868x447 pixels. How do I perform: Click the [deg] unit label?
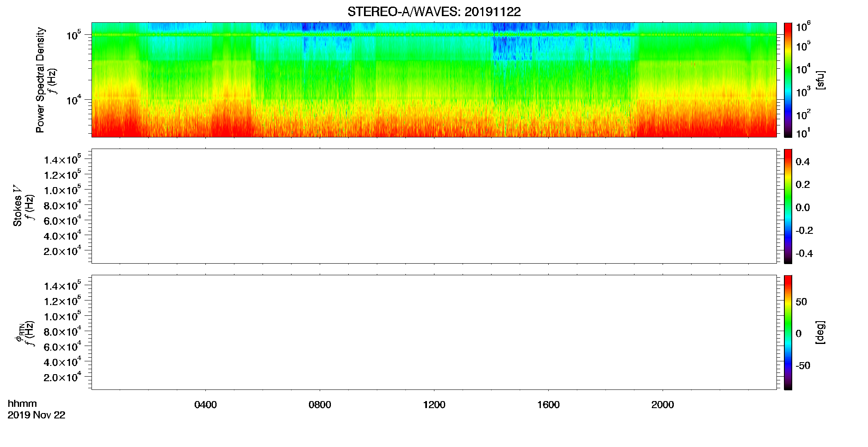click(x=820, y=332)
